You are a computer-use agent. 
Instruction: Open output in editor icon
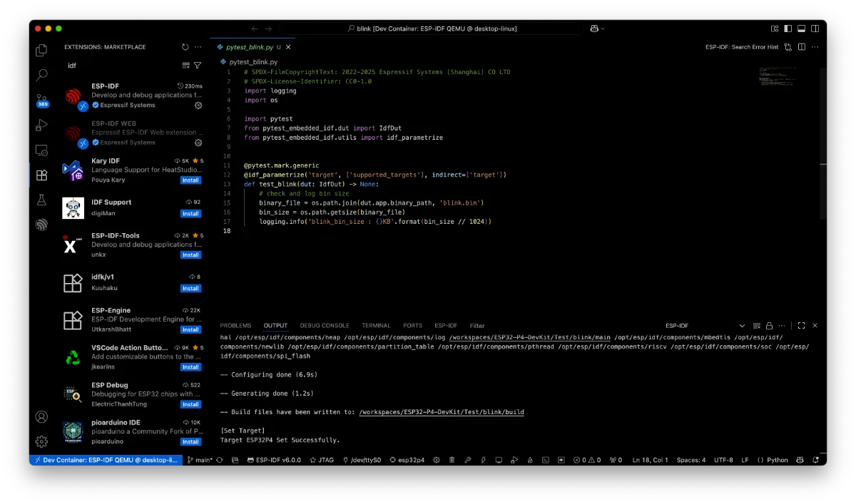pos(757,326)
